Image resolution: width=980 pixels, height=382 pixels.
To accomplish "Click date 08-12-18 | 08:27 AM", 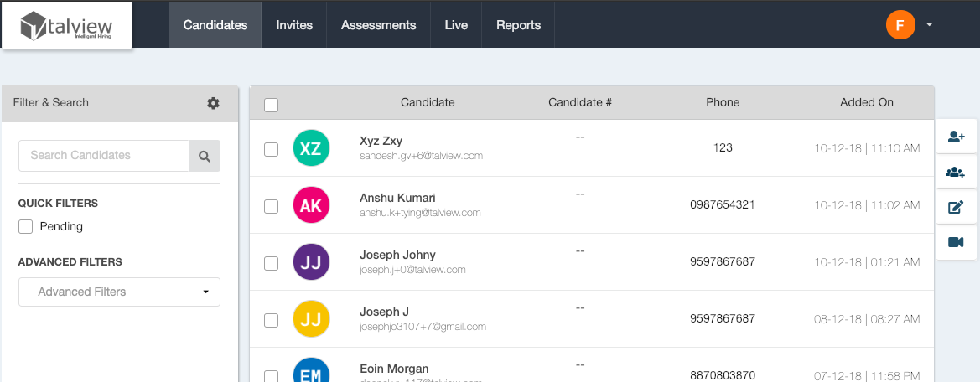I will (x=867, y=319).
